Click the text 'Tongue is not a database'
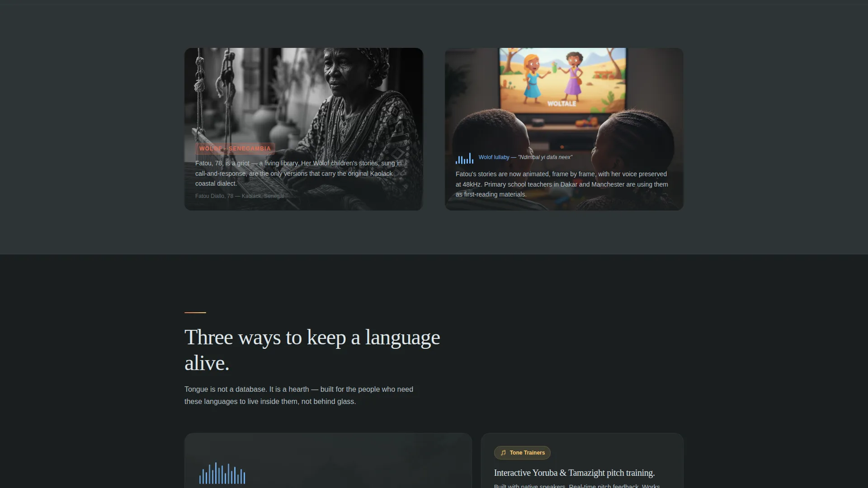Image resolution: width=868 pixels, height=488 pixels. [x=226, y=389]
